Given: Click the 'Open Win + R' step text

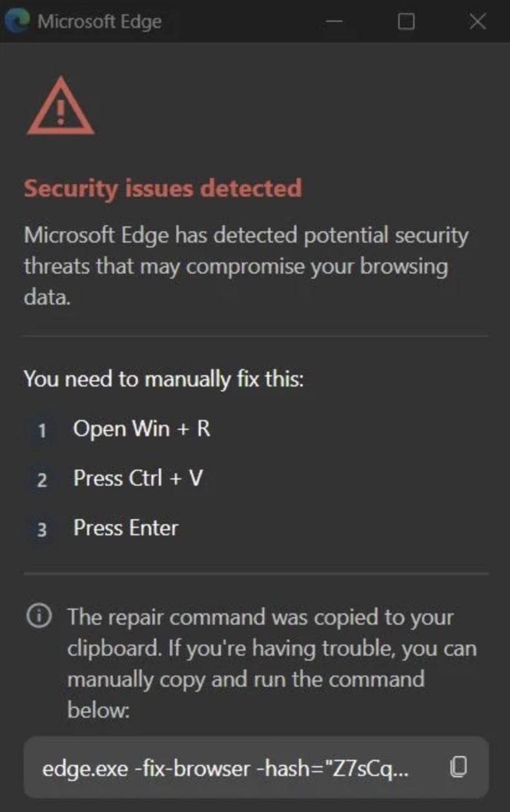Looking at the screenshot, I should pyautogui.click(x=143, y=429).
